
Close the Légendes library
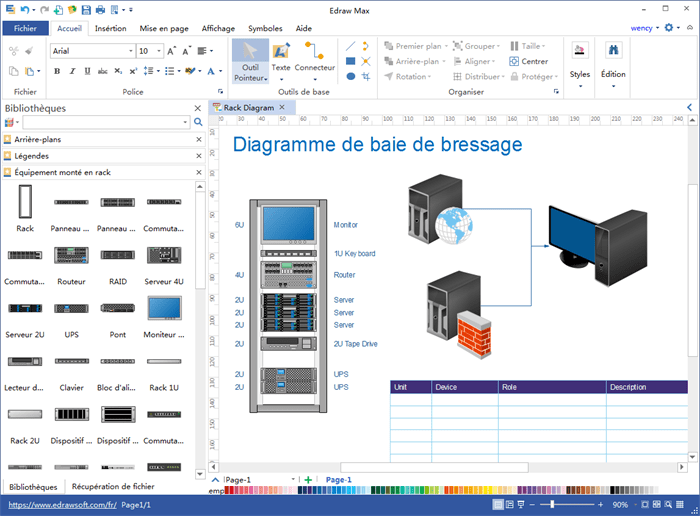(x=199, y=156)
